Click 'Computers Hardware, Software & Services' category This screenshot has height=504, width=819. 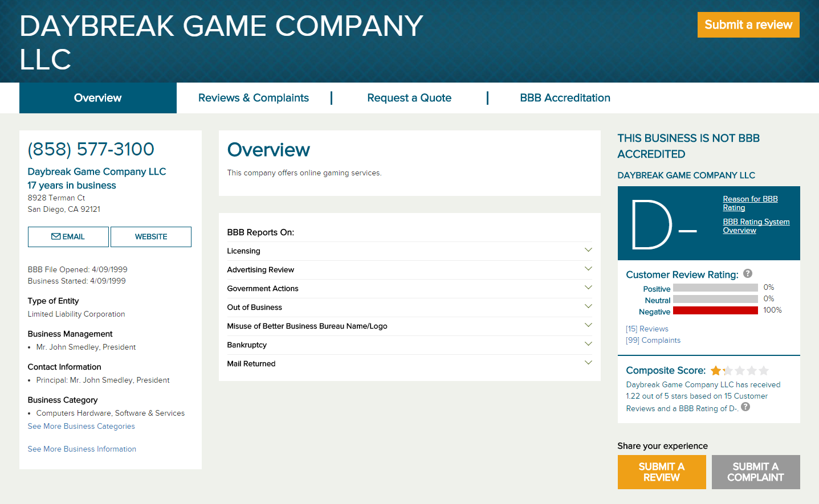click(x=111, y=413)
